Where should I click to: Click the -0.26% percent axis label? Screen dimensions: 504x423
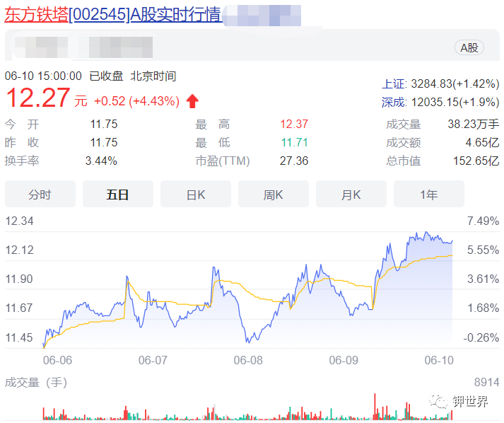click(481, 337)
